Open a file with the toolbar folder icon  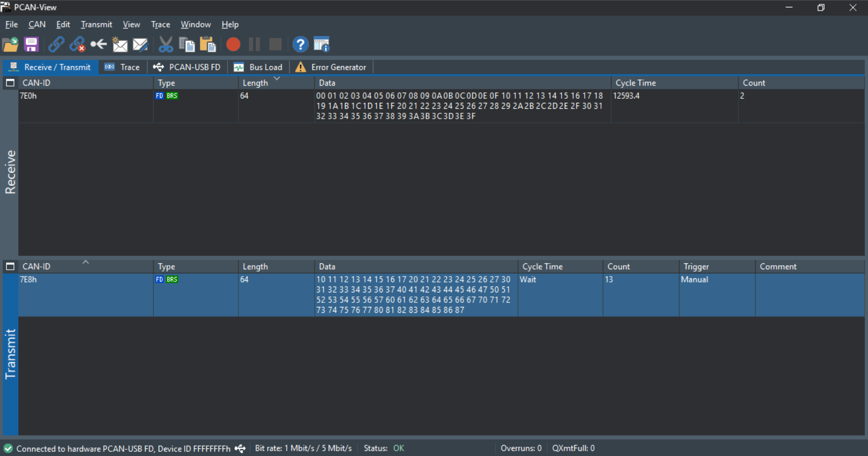pyautogui.click(x=10, y=44)
